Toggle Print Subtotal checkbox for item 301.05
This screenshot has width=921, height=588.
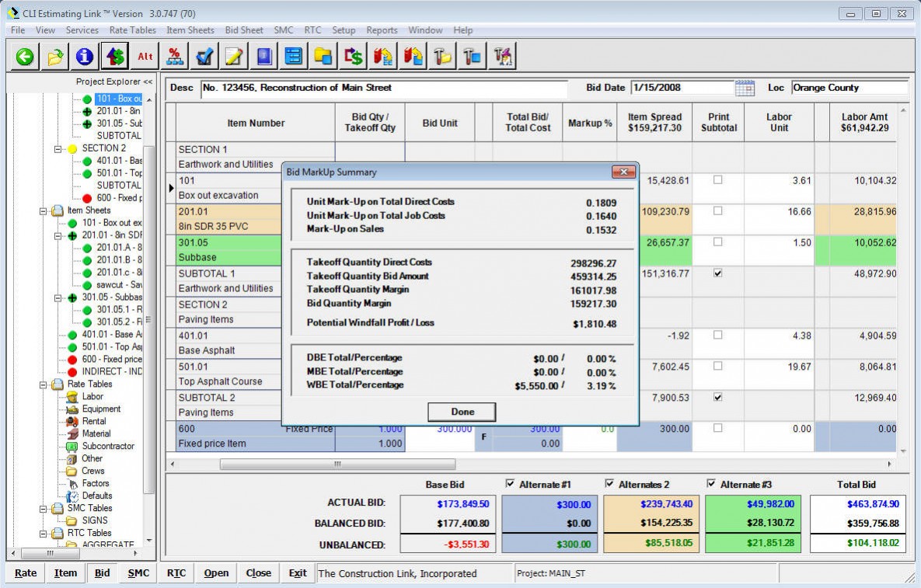pyautogui.click(x=718, y=242)
